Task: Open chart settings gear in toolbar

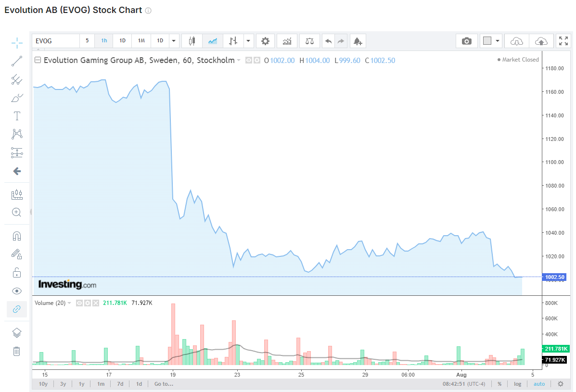Action: [x=265, y=41]
